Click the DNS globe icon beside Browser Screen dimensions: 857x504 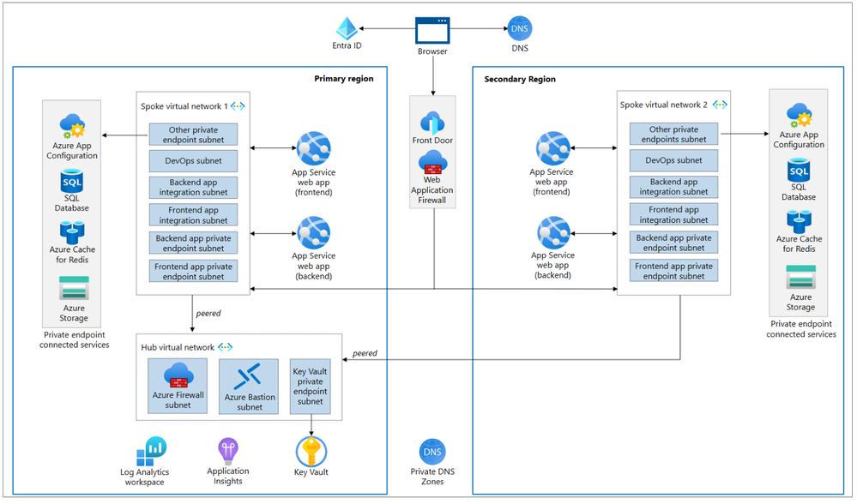[519, 28]
